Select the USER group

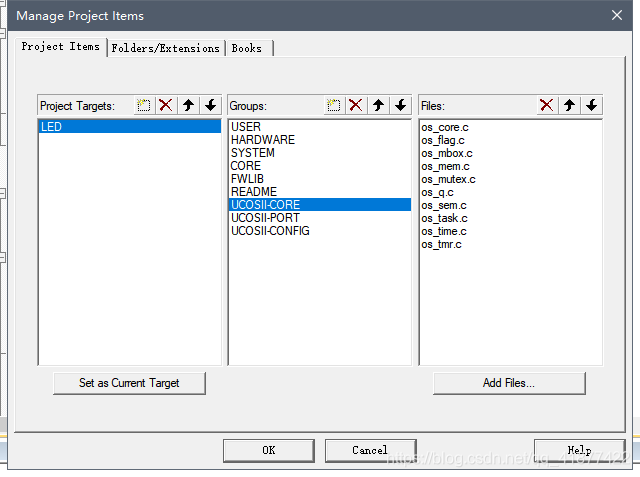320,127
